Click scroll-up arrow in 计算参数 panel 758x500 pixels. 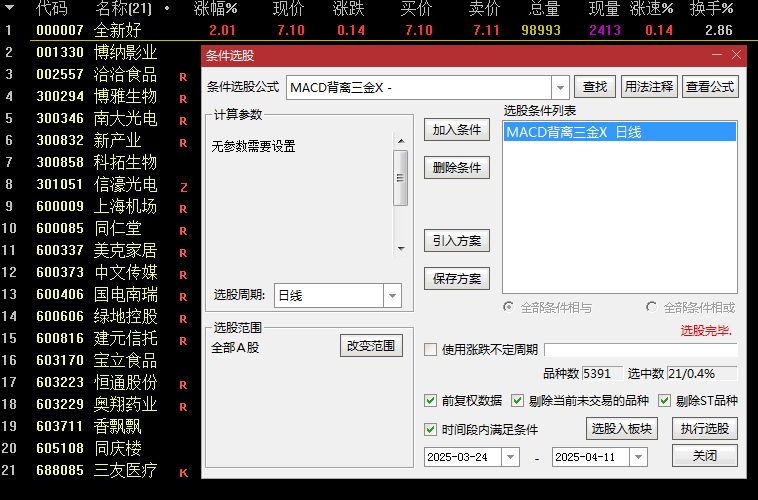[401, 141]
